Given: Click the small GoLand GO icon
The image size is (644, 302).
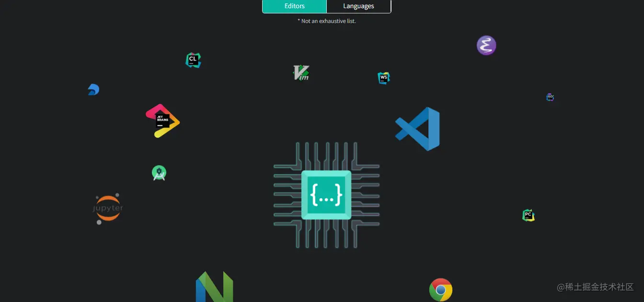Looking at the screenshot, I should [550, 97].
